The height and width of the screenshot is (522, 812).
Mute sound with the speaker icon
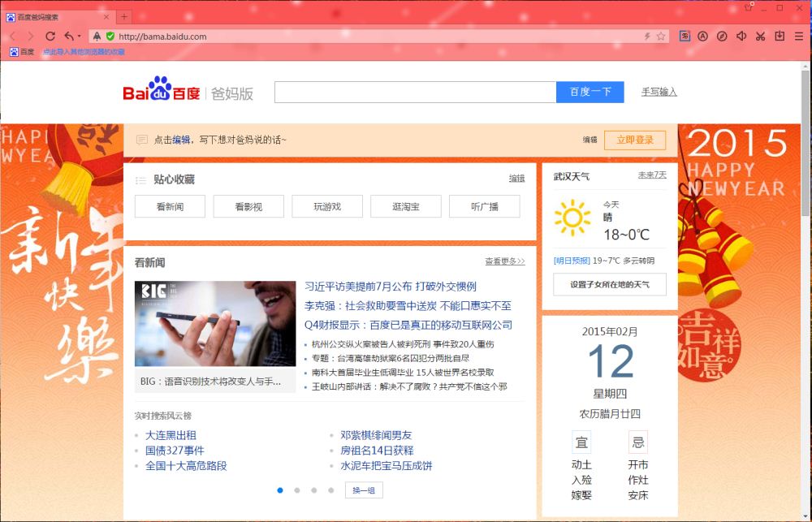tap(741, 36)
